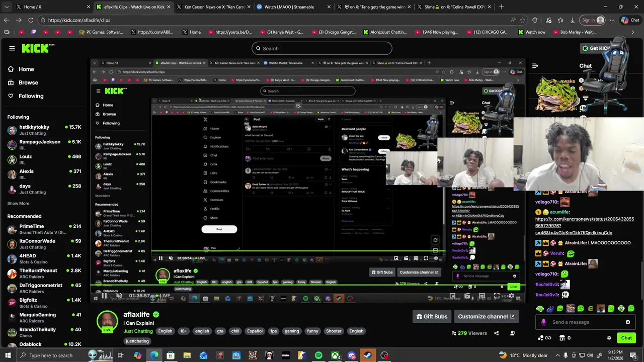
Task: Open the Kick sidebar hamburger menu
Action: pyautogui.click(x=12, y=48)
